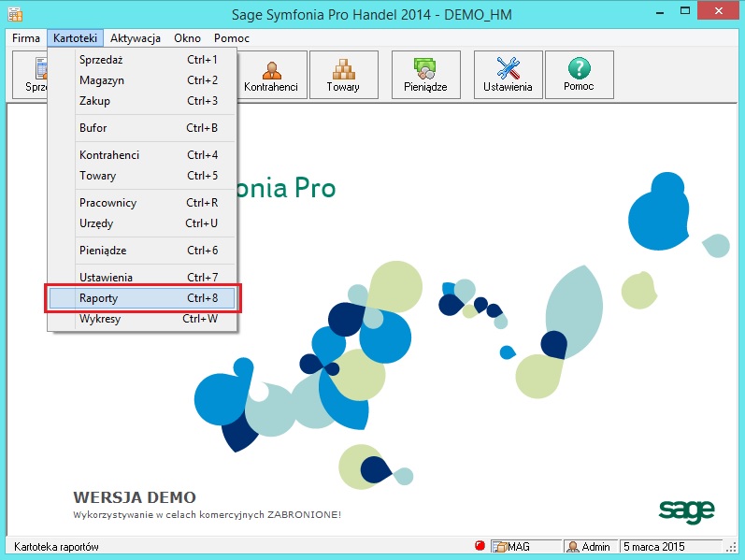The height and width of the screenshot is (560, 745).
Task: Close the open Kartoteki menu
Action: pos(75,38)
